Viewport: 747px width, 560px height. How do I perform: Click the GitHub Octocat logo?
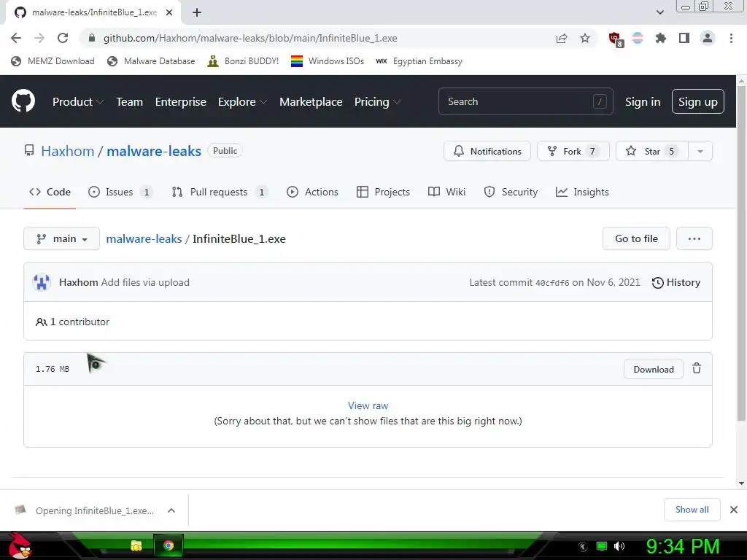[23, 101]
